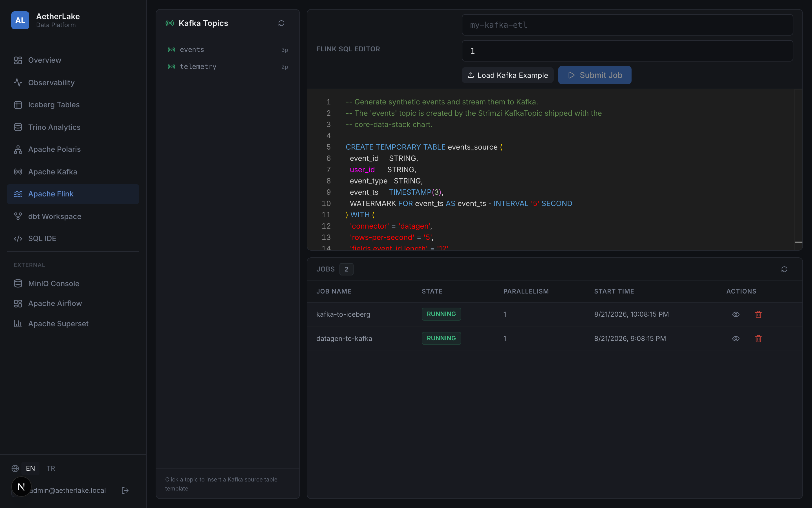View details of datagen-to-kafka job
812x508 pixels.
point(736,339)
